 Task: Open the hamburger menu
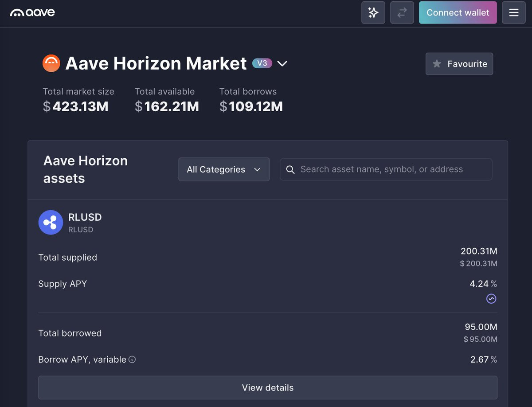514,12
